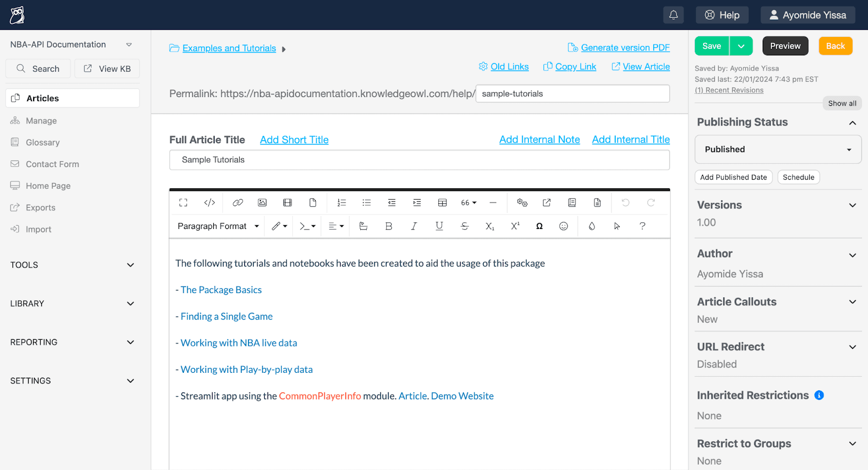Expand REPORTING sidebar menu

tap(72, 342)
